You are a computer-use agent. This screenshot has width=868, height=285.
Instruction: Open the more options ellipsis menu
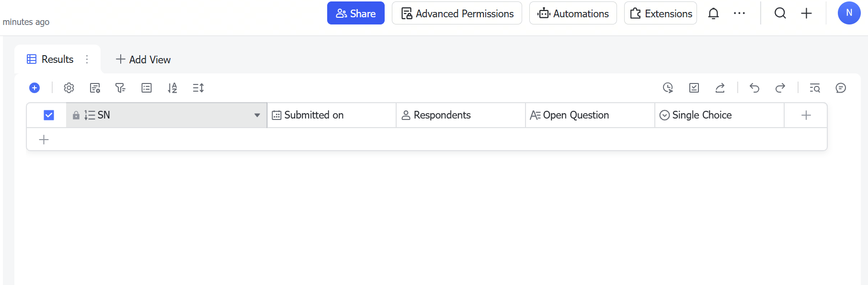pos(739,13)
